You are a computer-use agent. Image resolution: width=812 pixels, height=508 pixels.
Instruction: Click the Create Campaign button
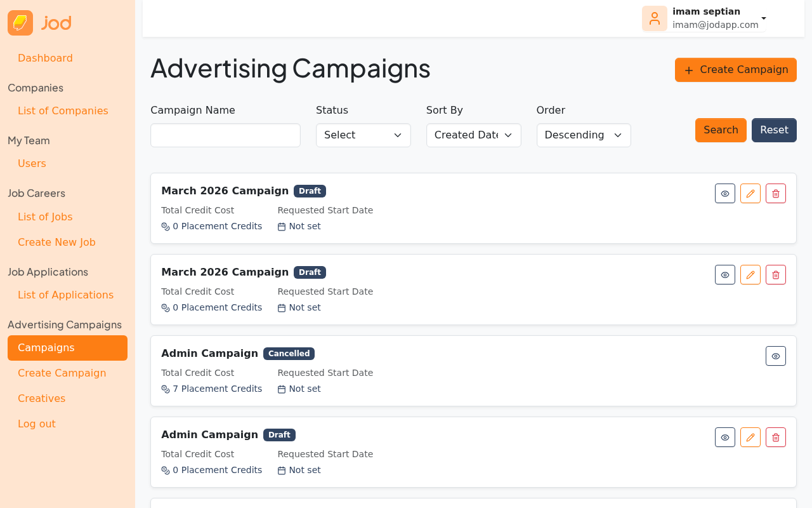[x=735, y=69]
